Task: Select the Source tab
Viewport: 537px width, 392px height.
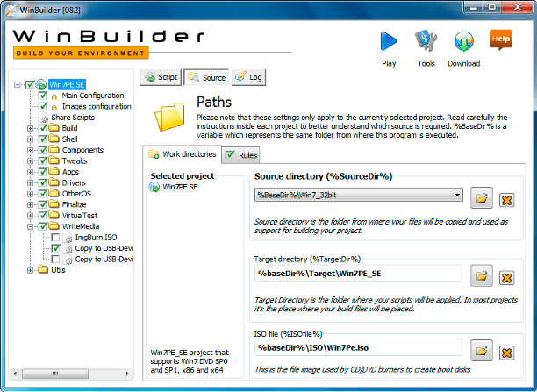Action: [x=206, y=77]
